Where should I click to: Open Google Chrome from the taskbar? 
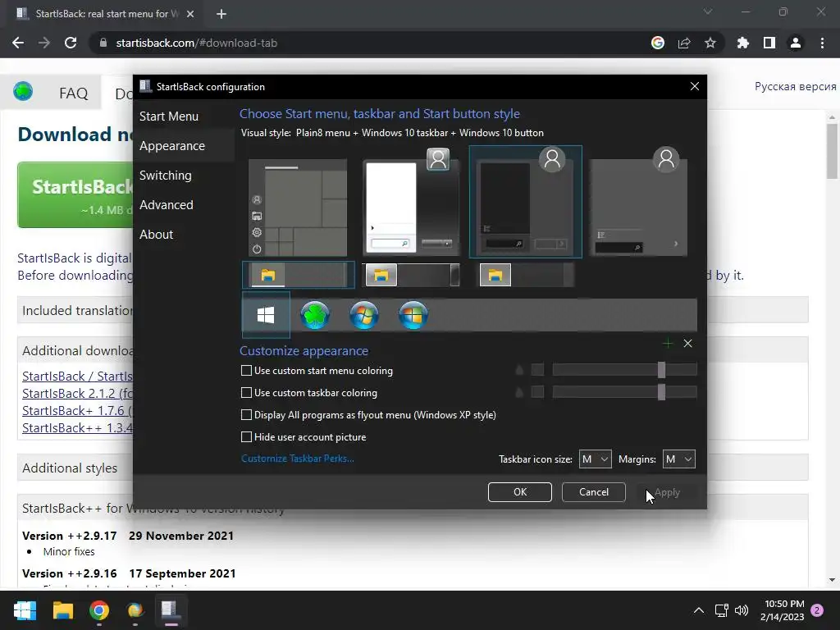coord(99,610)
